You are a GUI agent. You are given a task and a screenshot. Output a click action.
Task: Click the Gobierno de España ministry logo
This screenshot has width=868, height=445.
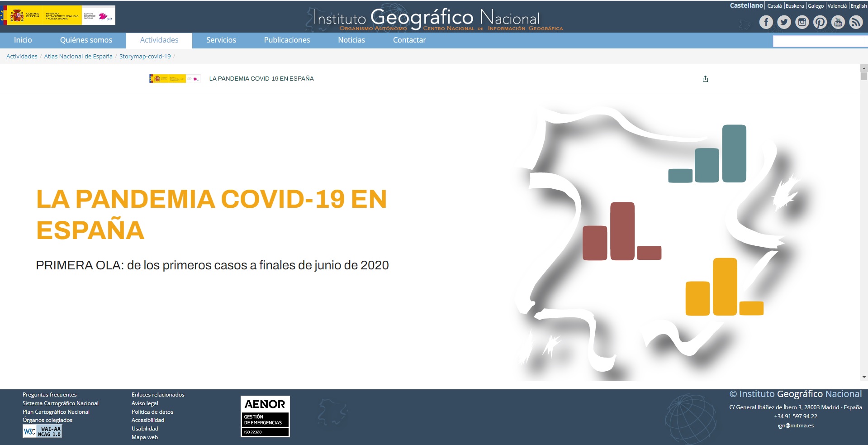58,15
